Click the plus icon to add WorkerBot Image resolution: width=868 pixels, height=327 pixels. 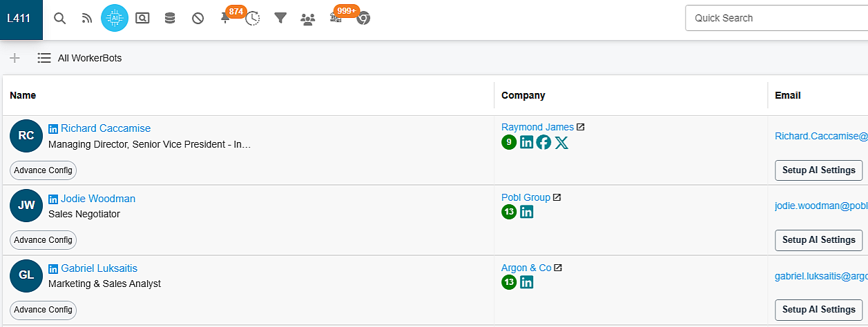[15, 58]
